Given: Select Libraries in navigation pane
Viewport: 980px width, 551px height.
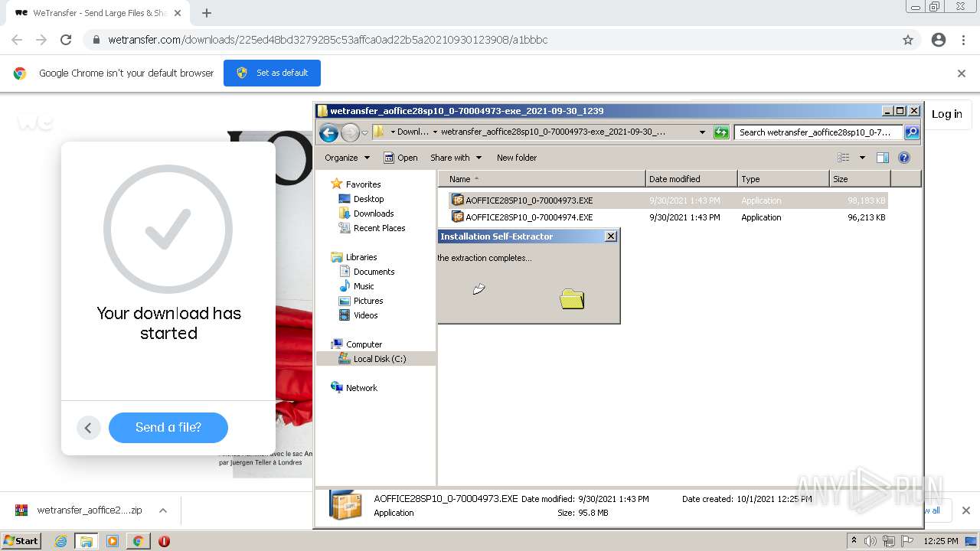Looking at the screenshot, I should coord(354,257).
